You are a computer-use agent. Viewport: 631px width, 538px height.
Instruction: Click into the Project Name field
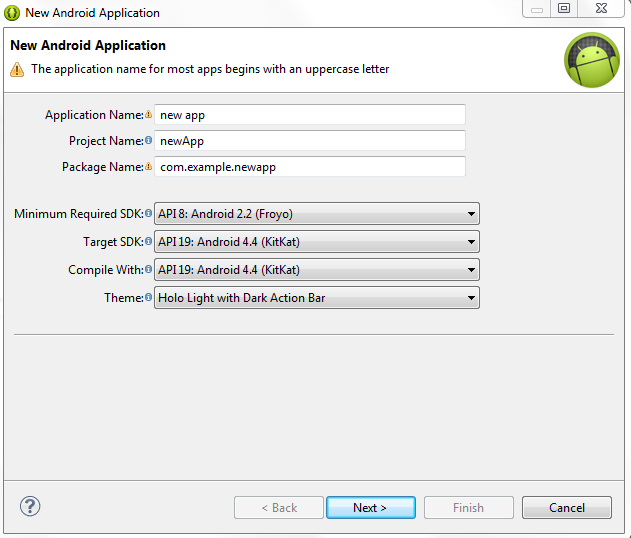pyautogui.click(x=311, y=141)
